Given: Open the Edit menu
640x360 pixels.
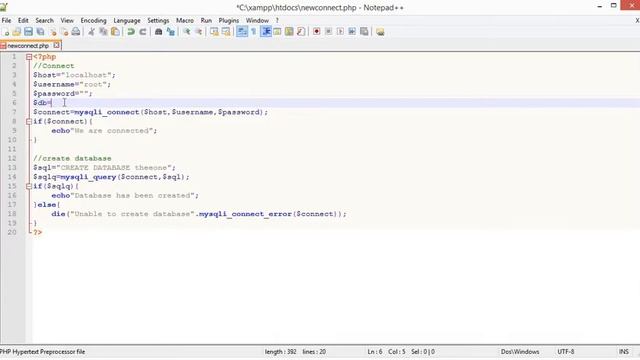Looking at the screenshot, I should pyautogui.click(x=23, y=20).
